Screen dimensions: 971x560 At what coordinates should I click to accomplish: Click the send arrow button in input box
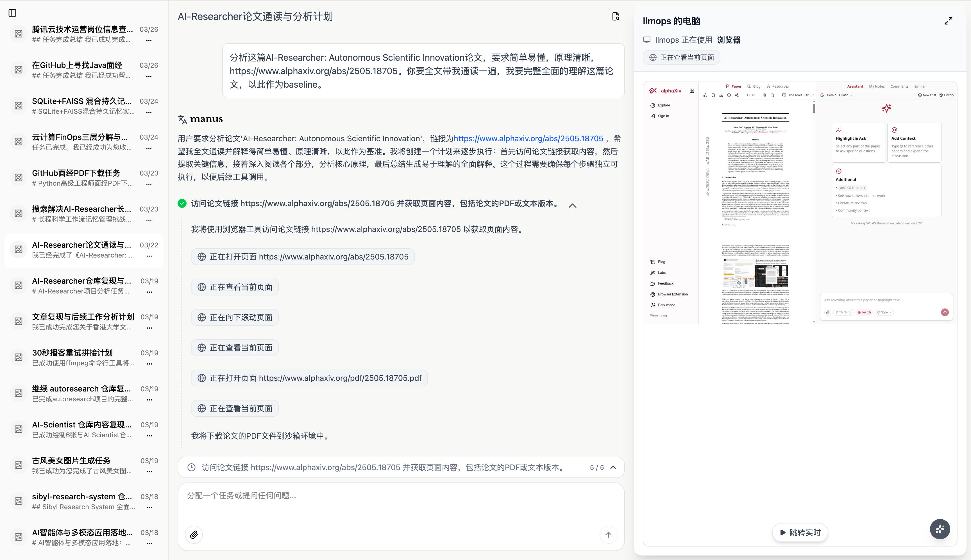[608, 535]
